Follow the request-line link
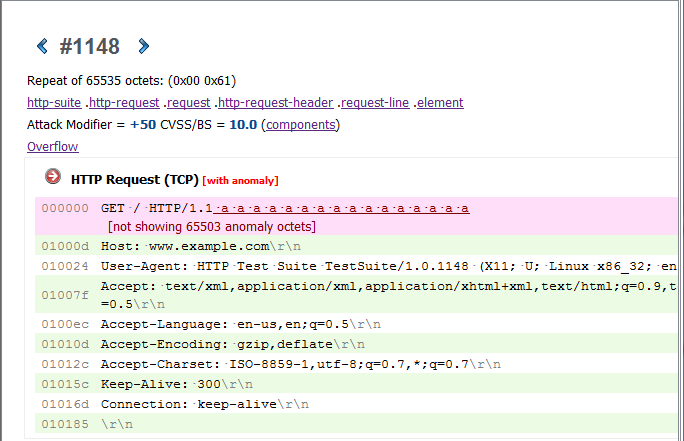Image resolution: width=684 pixels, height=441 pixels. point(375,103)
